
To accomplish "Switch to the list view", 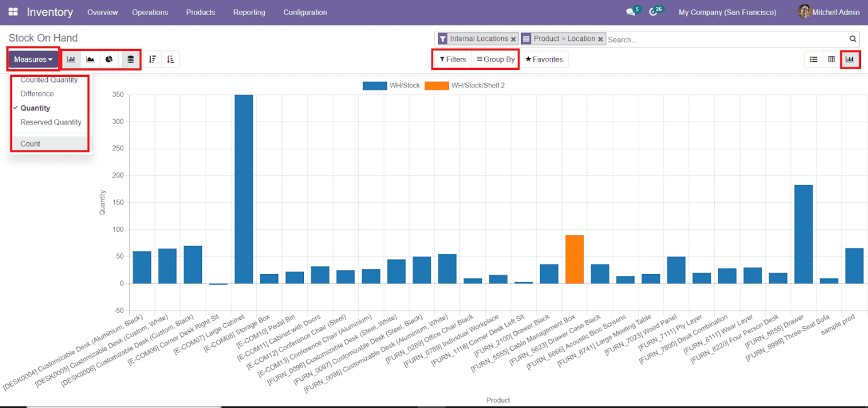I will 813,59.
